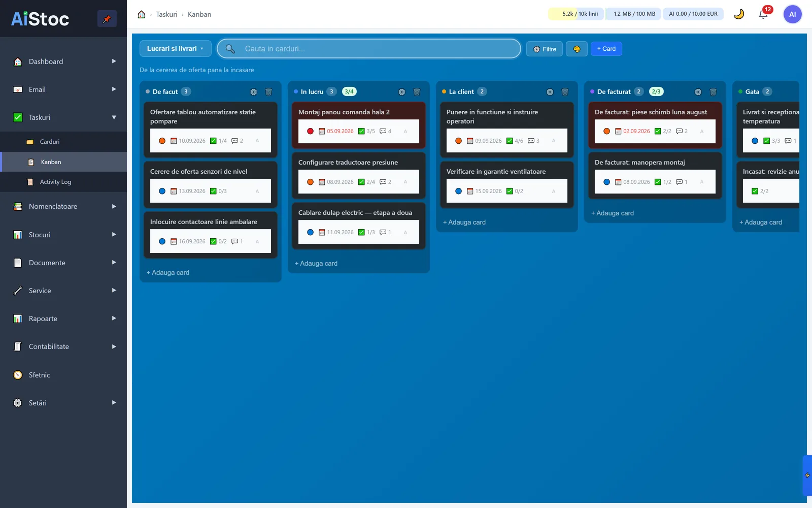The image size is (812, 508).
Task: Open the Lucrari si livrari board dropdown
Action: click(175, 49)
